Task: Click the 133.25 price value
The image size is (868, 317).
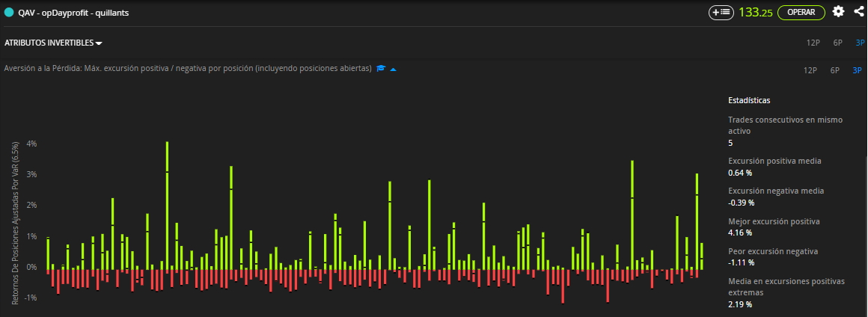Action: pos(756,12)
